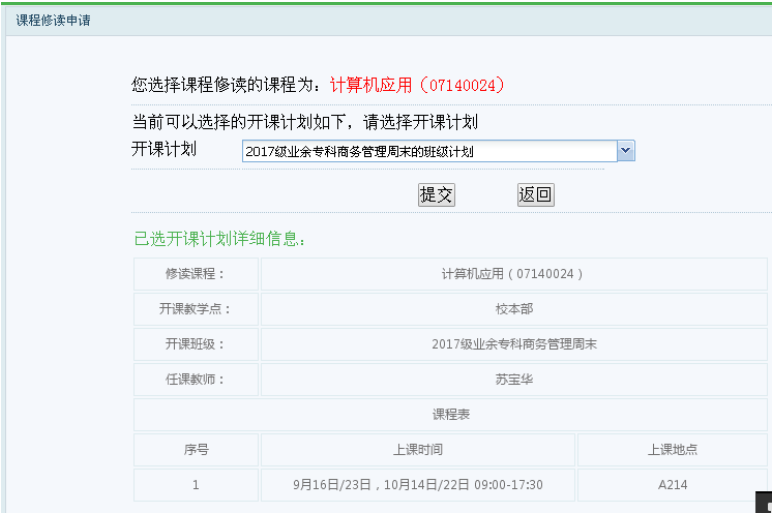Click the 开课班级 label cell
Viewport: 779px width, 522px height.
click(x=195, y=344)
